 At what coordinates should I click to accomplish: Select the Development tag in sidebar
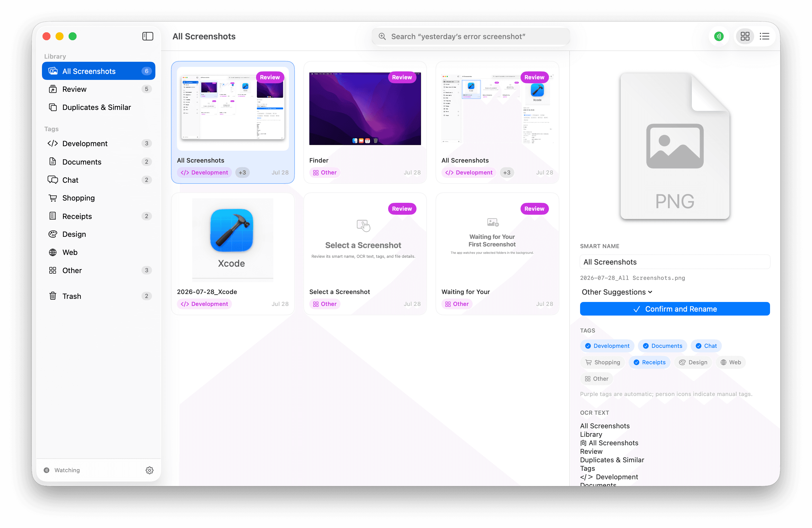pos(99,143)
